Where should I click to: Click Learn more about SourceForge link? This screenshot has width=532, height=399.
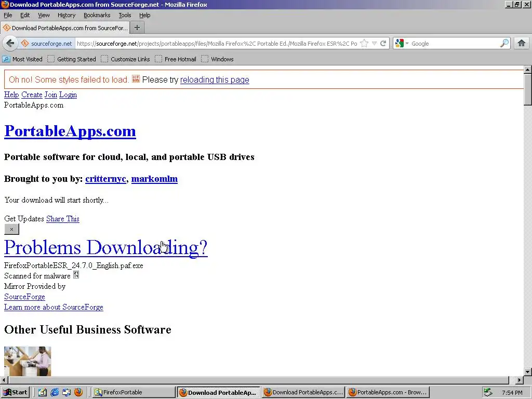coord(54,307)
